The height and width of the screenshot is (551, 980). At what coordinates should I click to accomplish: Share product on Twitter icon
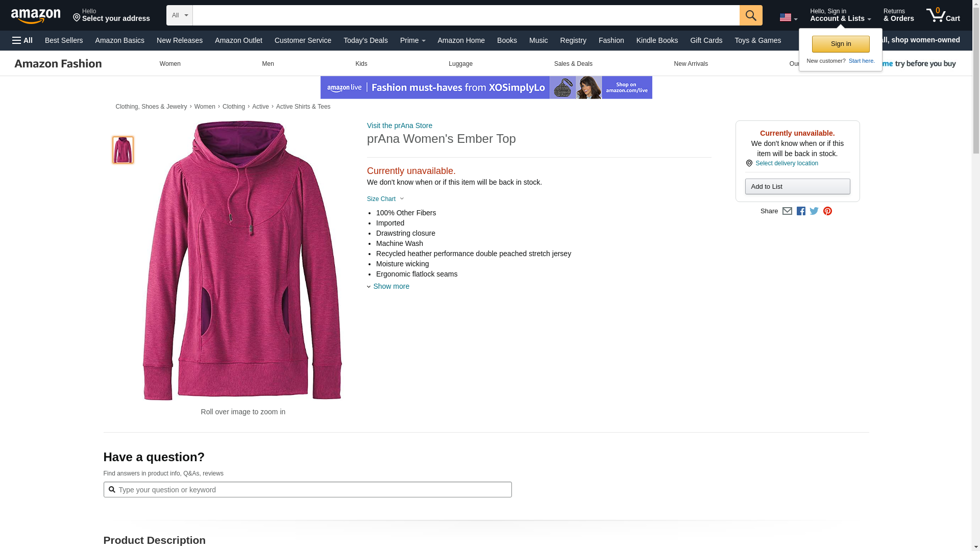click(x=814, y=211)
